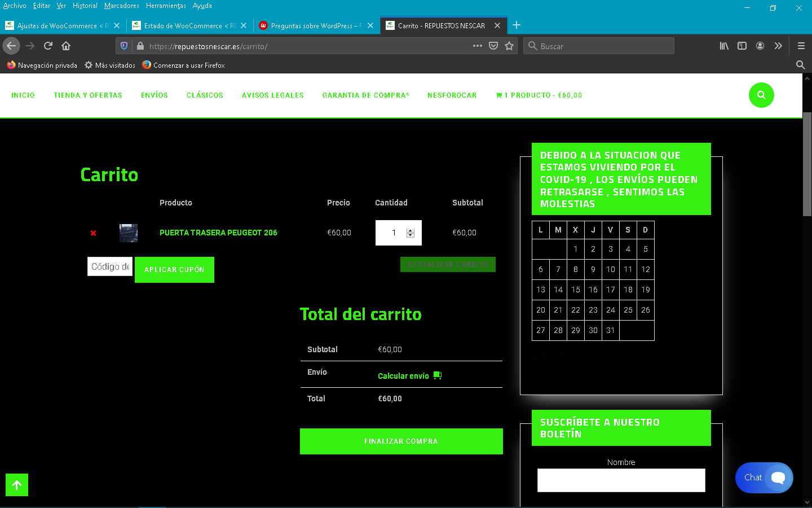Open the Peugeot 206 door product thumbnail
This screenshot has width=812, height=508.
click(x=129, y=233)
